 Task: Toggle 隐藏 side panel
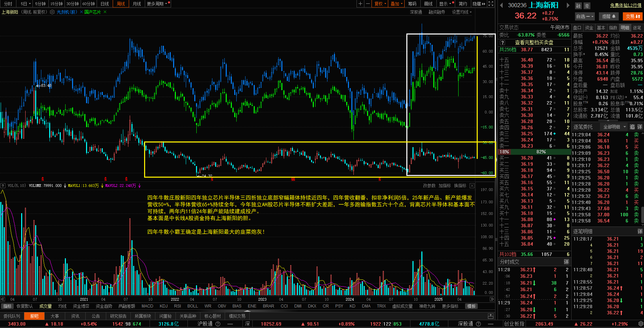[x=479, y=4]
